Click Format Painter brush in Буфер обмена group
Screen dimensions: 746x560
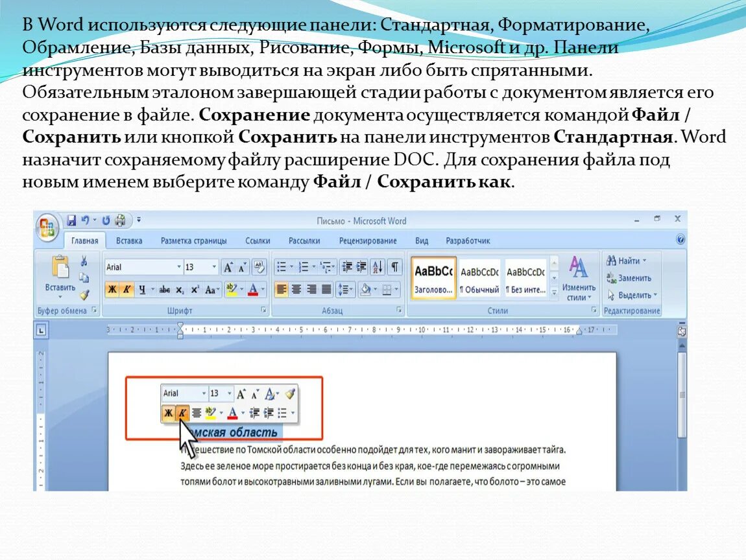pos(84,295)
